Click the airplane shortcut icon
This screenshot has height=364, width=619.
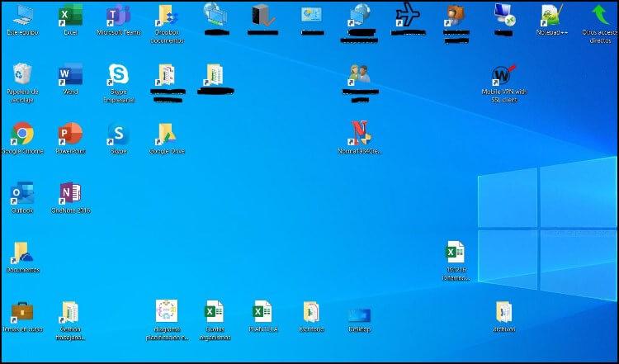click(408, 16)
